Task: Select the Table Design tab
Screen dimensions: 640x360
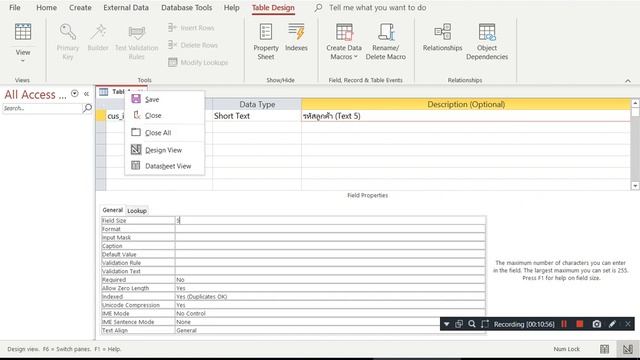Action: (x=273, y=7)
